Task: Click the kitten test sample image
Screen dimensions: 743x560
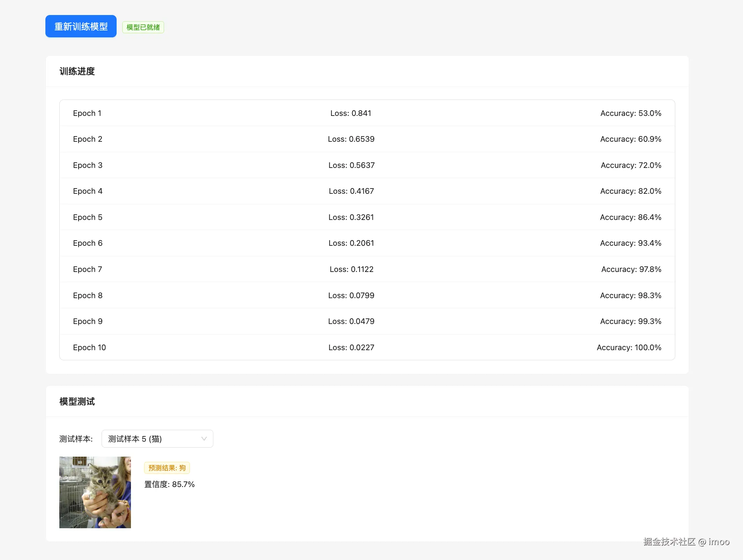Action: 95,492
